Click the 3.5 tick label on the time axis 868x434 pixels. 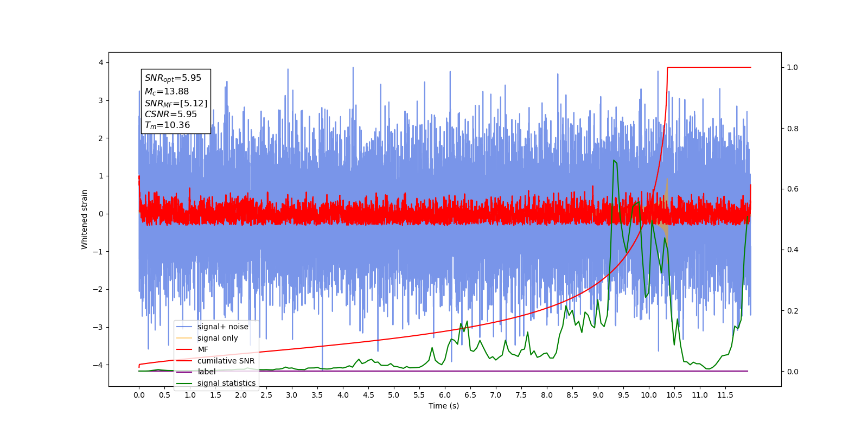tap(317, 395)
